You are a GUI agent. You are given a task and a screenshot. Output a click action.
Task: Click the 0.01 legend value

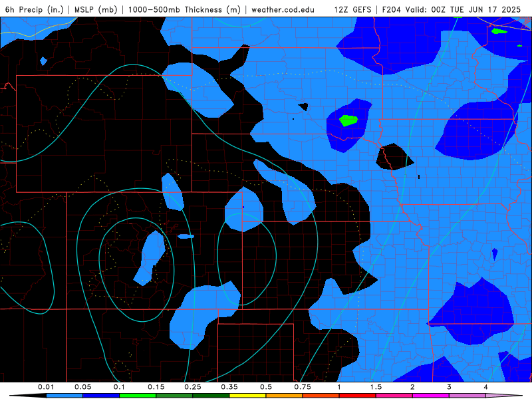(x=46, y=387)
